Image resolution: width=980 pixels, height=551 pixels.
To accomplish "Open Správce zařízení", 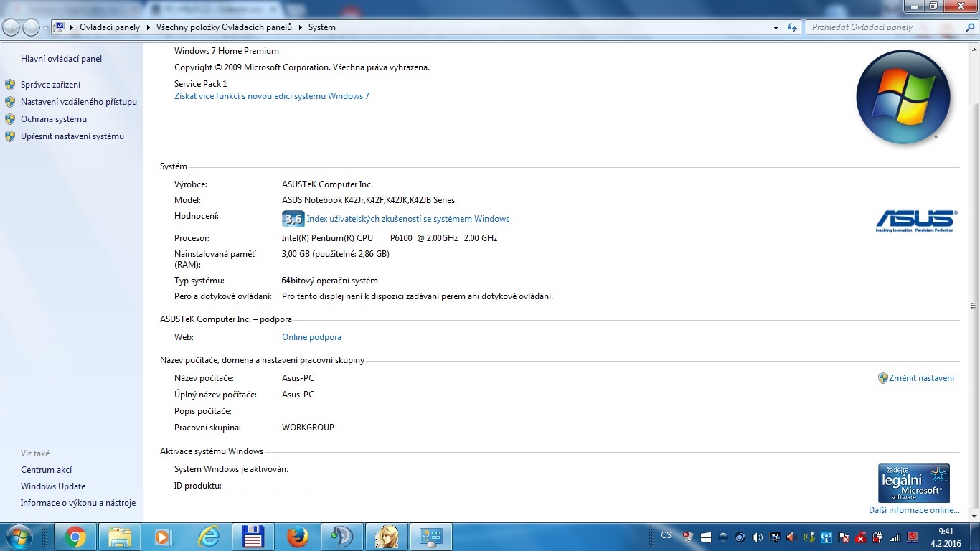I will 50,85.
